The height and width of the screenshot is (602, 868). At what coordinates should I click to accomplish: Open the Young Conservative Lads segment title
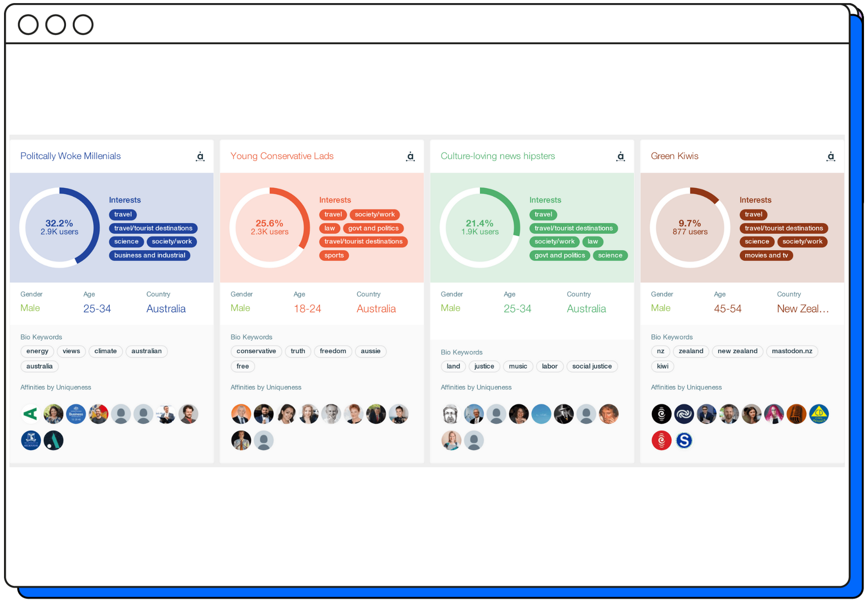[x=282, y=156]
